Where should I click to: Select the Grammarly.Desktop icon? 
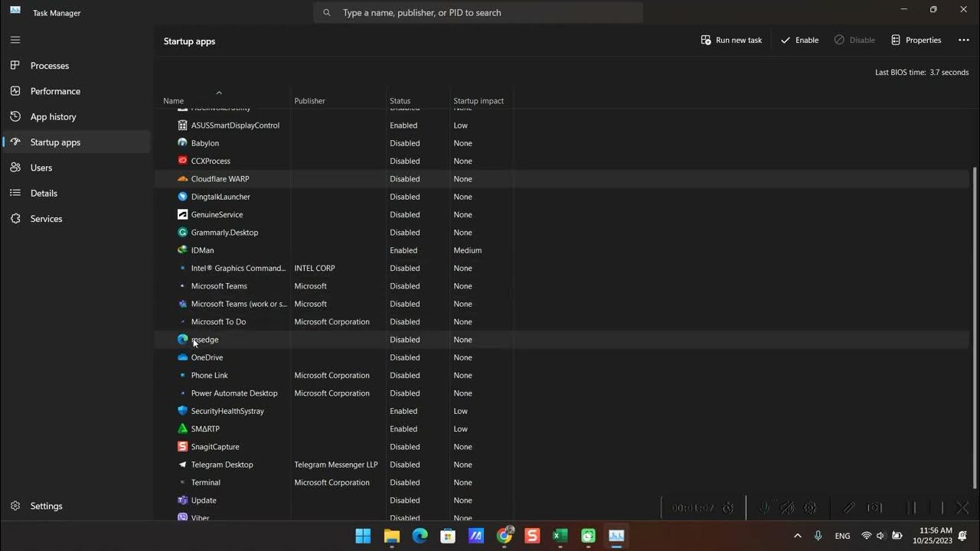tap(182, 232)
